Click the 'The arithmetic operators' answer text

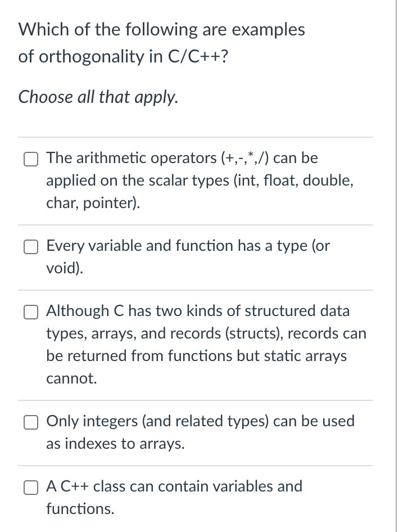[200, 180]
